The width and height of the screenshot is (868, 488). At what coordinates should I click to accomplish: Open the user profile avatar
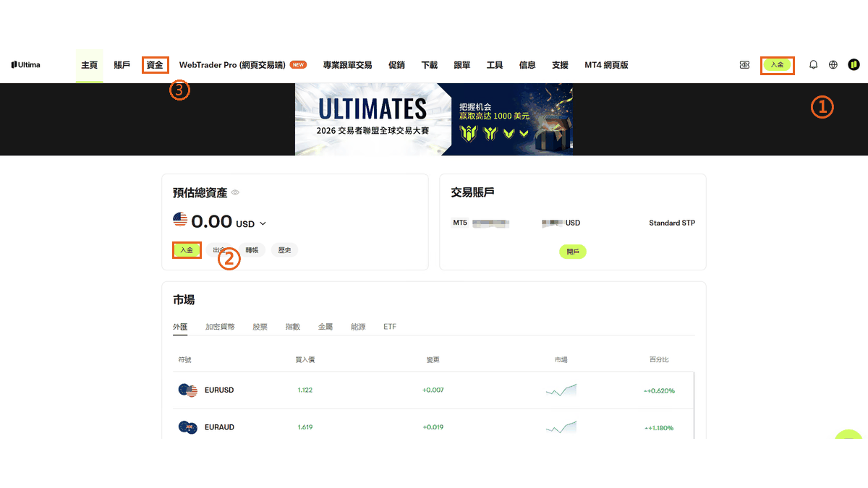[x=854, y=65]
